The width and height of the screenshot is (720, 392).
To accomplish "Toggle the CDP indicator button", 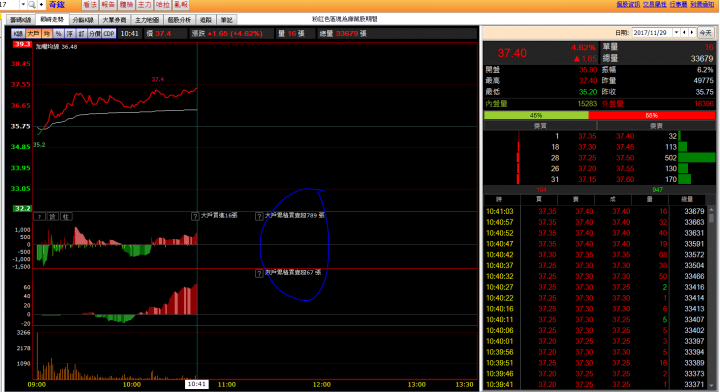I will [109, 34].
